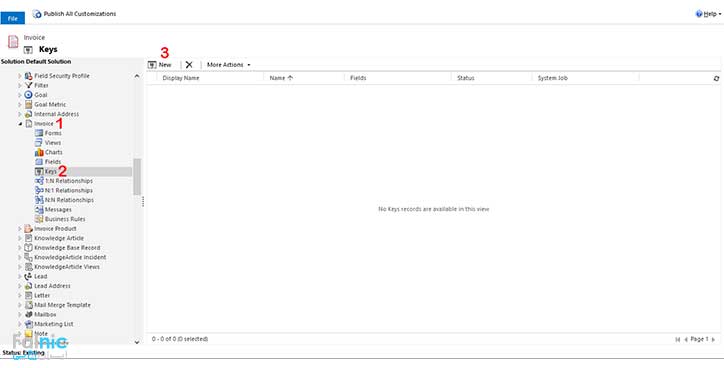
Task: Click the splitter handle beside tree
Action: point(143,201)
